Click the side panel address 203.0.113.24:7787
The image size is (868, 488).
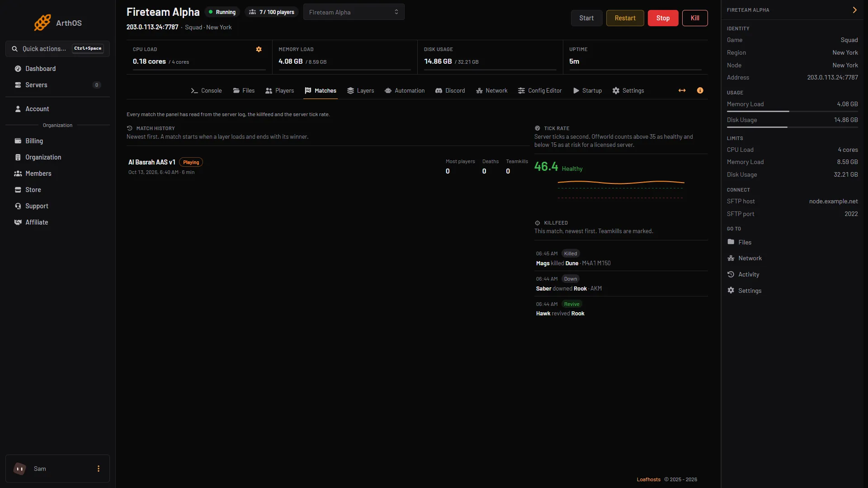point(832,78)
